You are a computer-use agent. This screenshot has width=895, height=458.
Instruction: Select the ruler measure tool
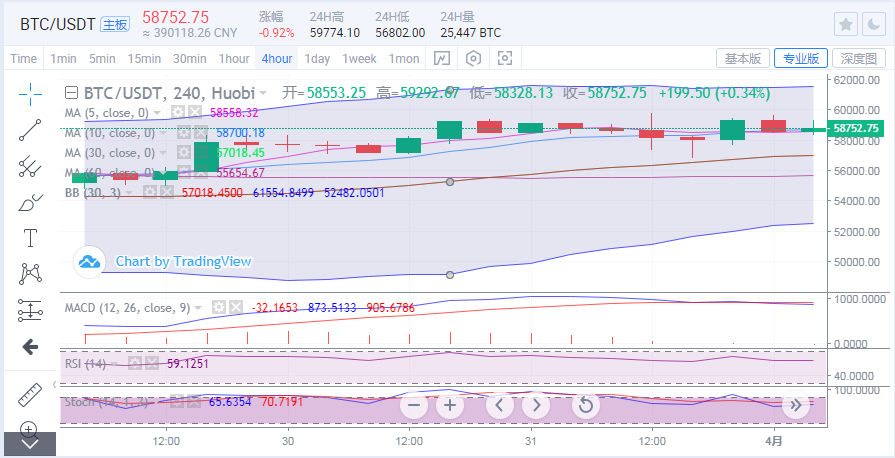pos(30,395)
